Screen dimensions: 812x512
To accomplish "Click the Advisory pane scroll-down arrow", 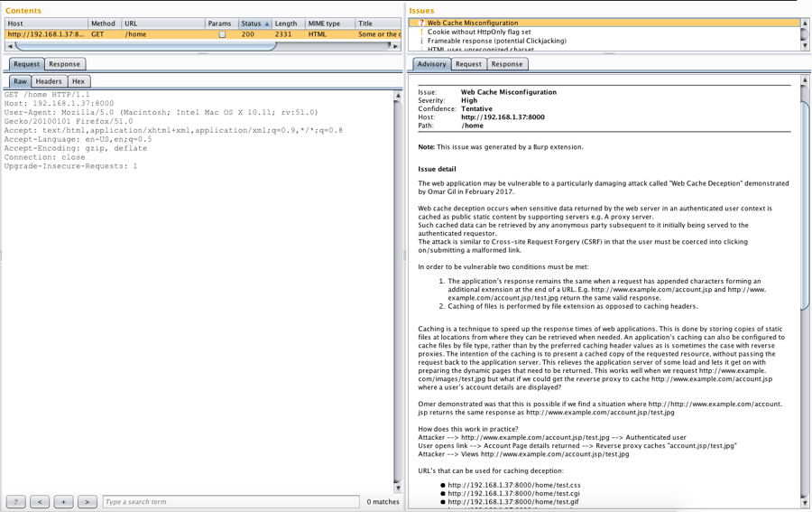I will point(805,503).
